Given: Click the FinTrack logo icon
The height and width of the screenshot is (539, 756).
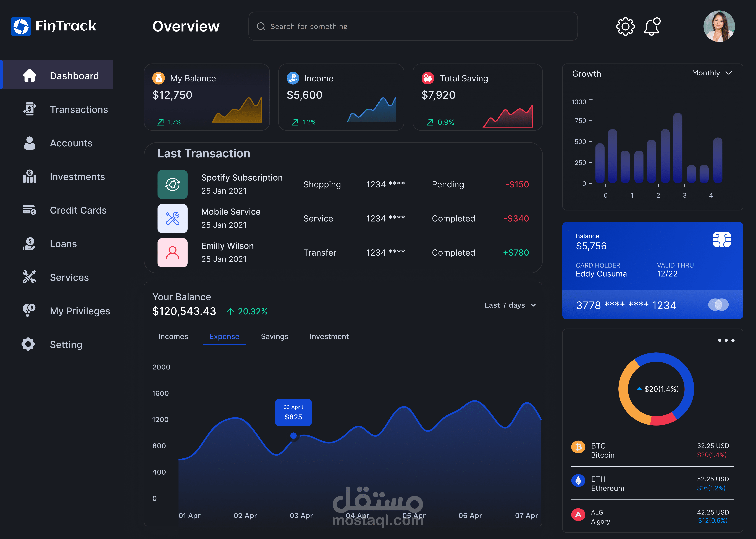Looking at the screenshot, I should (21, 27).
